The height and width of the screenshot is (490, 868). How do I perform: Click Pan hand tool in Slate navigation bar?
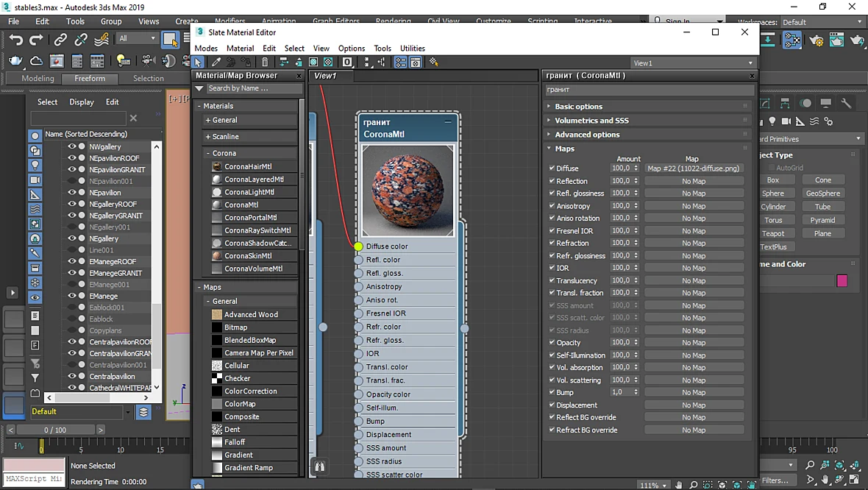tap(679, 485)
